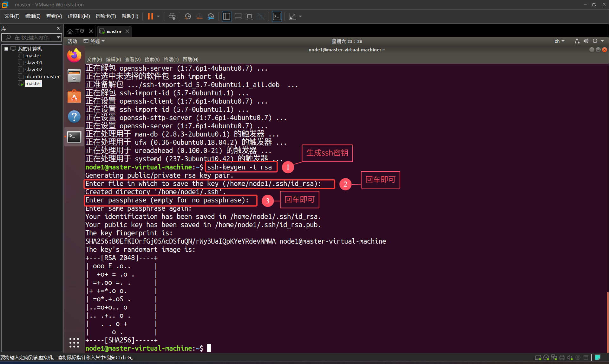Toggle the tab thumbnail bar

pos(238,16)
